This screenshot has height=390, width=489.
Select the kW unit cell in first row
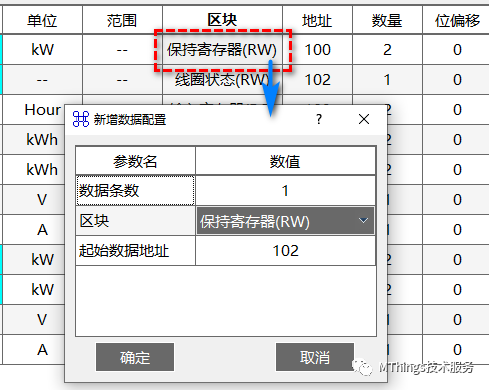42,50
